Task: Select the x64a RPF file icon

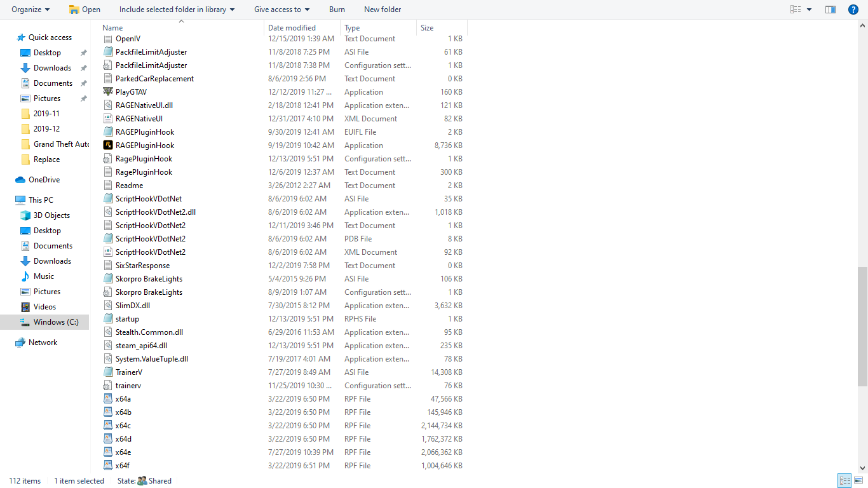Action: point(108,399)
